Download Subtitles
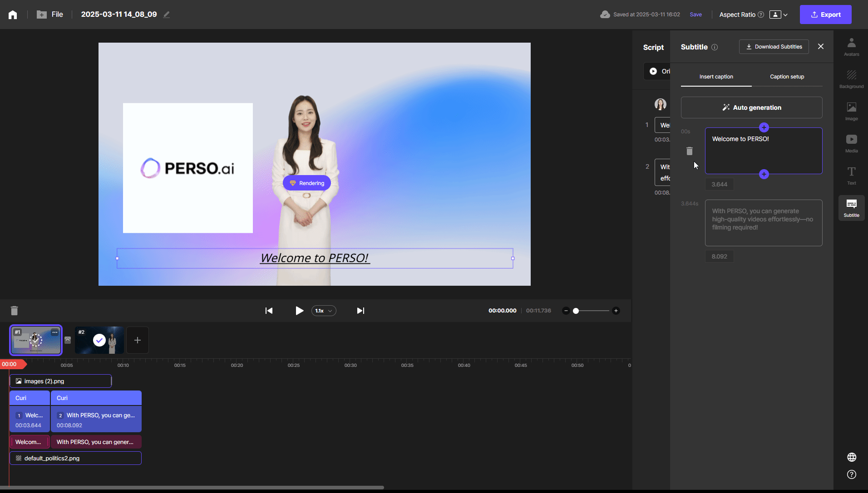Viewport: 868px width, 493px height. coord(774,47)
